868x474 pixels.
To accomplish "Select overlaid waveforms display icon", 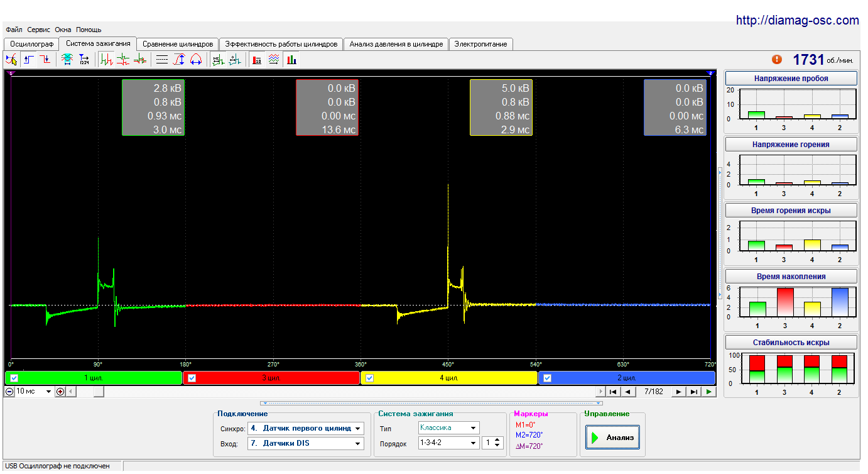I will click(139, 60).
